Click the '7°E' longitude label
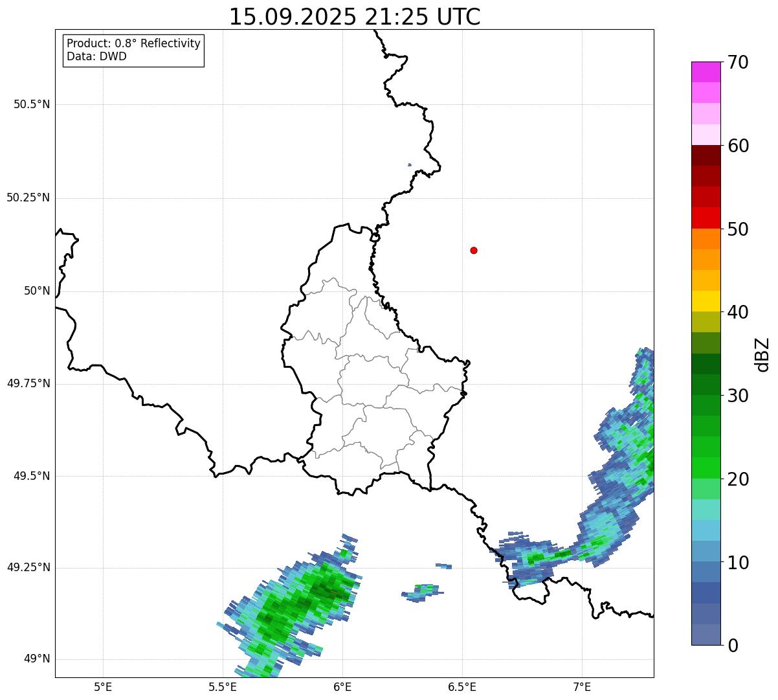 (x=582, y=686)
